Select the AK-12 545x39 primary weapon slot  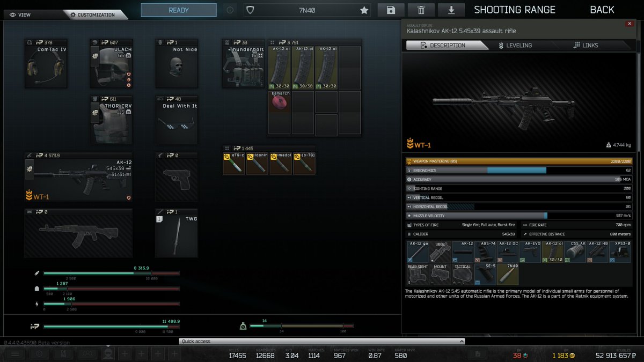coord(78,177)
